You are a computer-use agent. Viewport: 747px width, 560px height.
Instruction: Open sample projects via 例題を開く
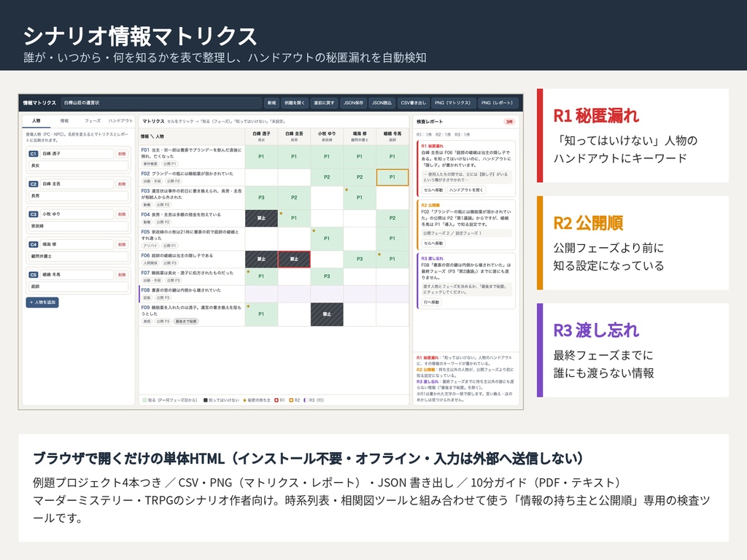pos(294,103)
